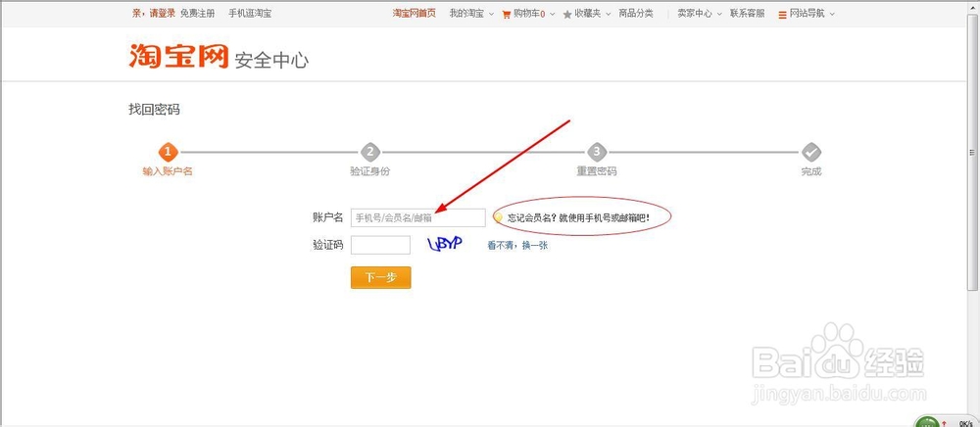Click step 1 circle icon

pos(169,152)
